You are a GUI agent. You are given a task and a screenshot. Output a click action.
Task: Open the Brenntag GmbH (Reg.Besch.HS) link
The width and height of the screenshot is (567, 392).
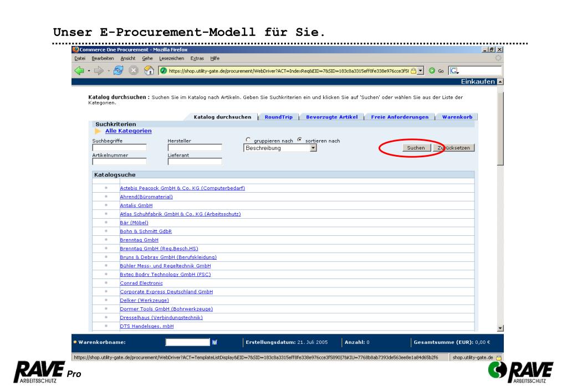159,249
